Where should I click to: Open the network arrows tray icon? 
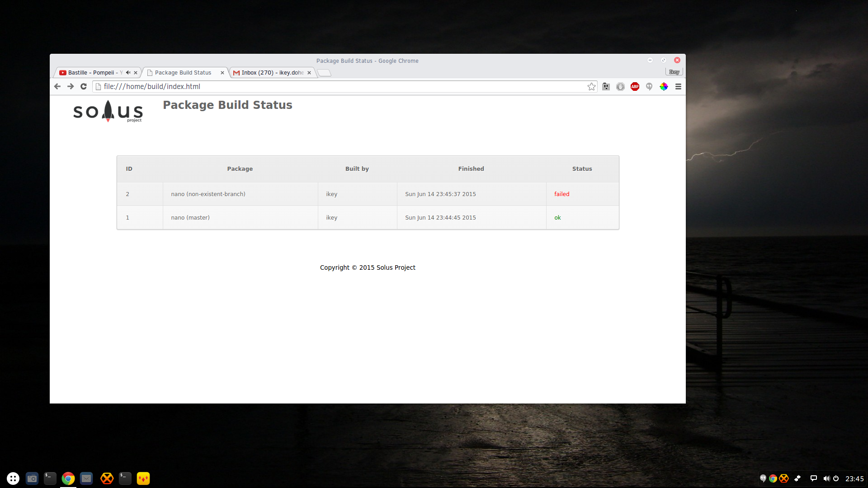(798, 478)
